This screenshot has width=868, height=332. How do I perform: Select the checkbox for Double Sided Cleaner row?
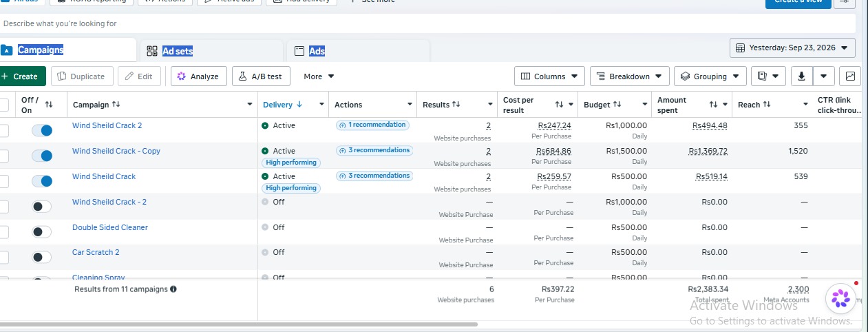pyautogui.click(x=3, y=232)
